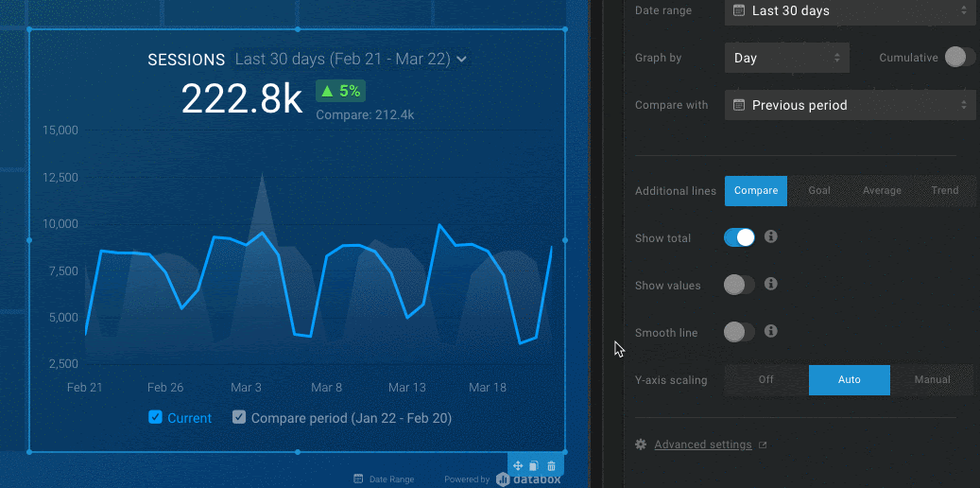Click the green 5% change badge
Viewport: 980px width, 488px height.
[340, 91]
